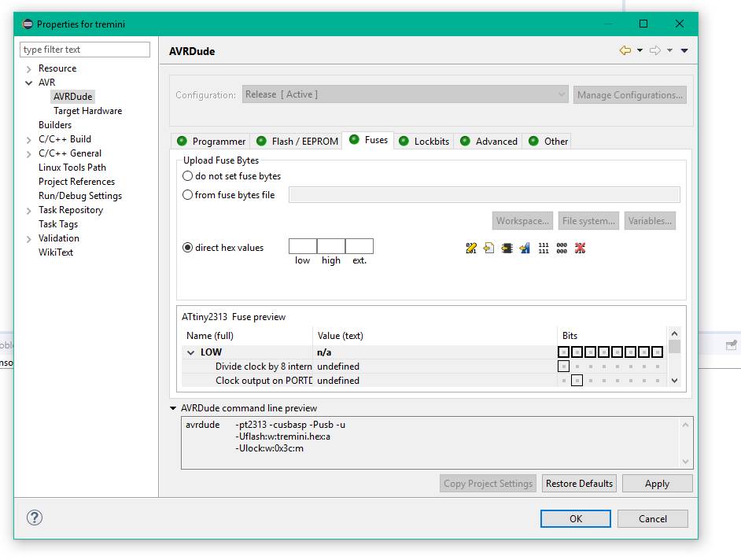Click the Apply button
The image size is (741, 560).
click(x=657, y=484)
